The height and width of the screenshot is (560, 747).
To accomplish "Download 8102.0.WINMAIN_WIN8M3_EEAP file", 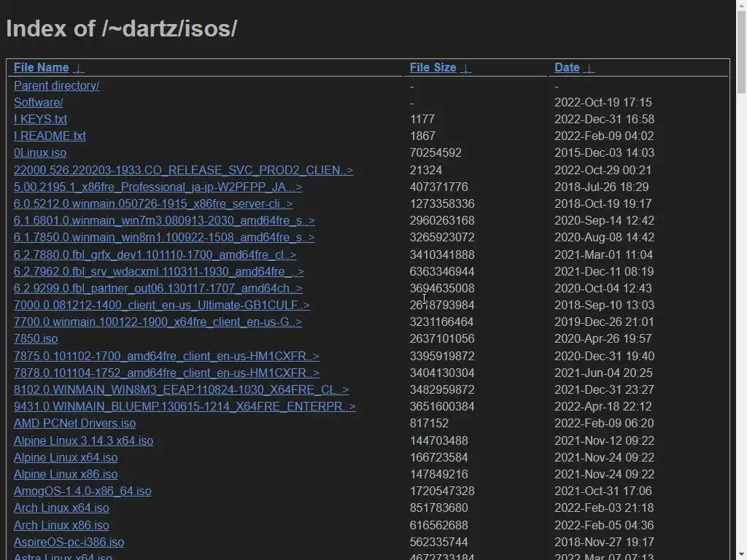I will 182,389.
